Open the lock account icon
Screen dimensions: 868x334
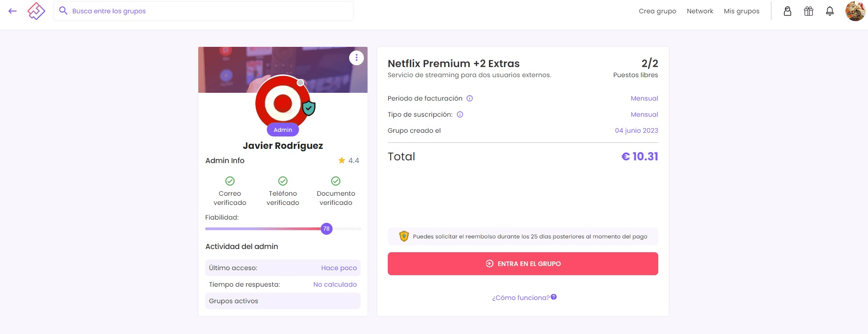(x=787, y=11)
